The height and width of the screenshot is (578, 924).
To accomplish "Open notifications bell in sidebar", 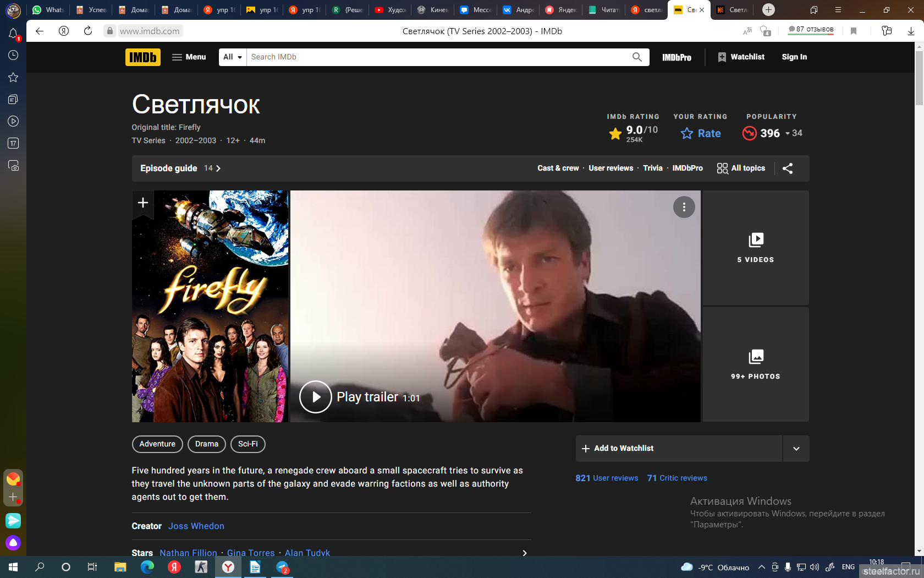I will coord(13,34).
